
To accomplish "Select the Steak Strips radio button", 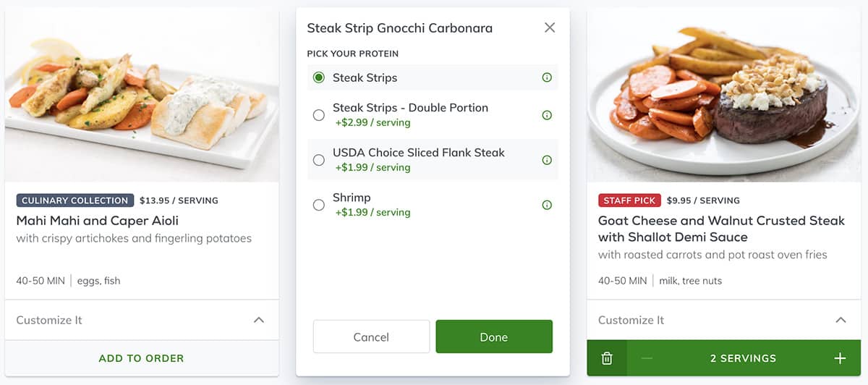I will tap(319, 77).
